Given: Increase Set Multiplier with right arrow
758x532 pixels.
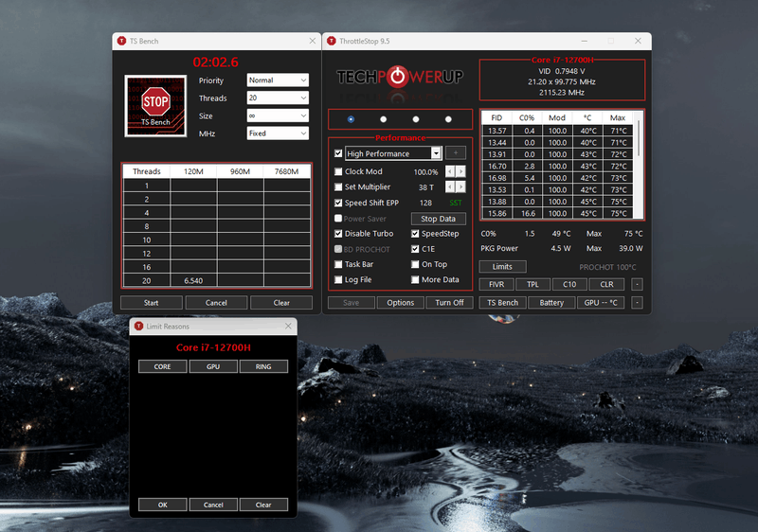Looking at the screenshot, I should point(460,186).
